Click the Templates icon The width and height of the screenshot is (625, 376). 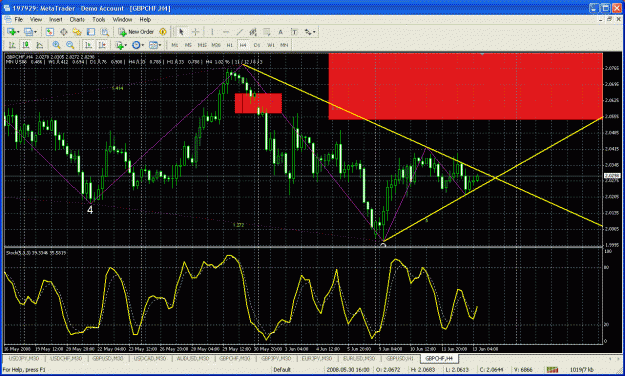(153, 45)
